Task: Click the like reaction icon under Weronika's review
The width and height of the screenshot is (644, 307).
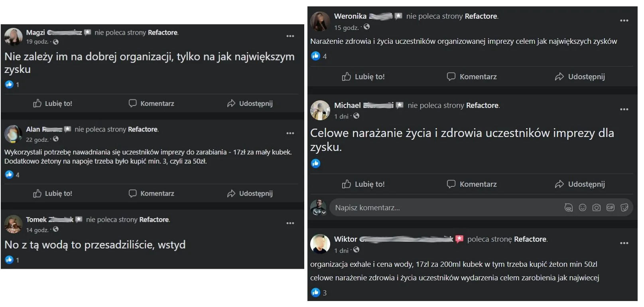Action: [x=315, y=56]
